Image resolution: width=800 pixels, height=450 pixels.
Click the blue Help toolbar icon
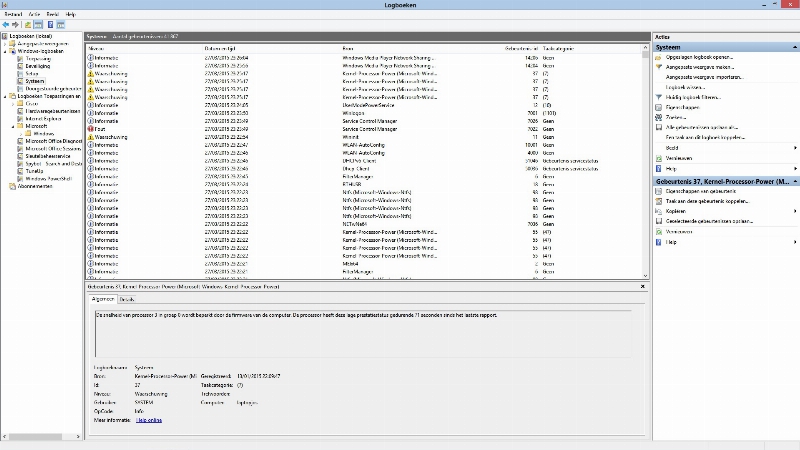pos(51,24)
